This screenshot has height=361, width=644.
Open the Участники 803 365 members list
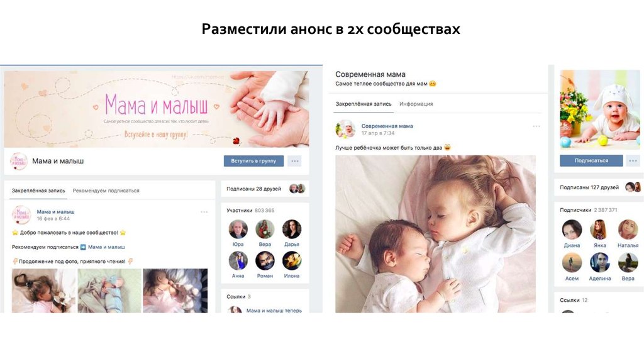(250, 210)
